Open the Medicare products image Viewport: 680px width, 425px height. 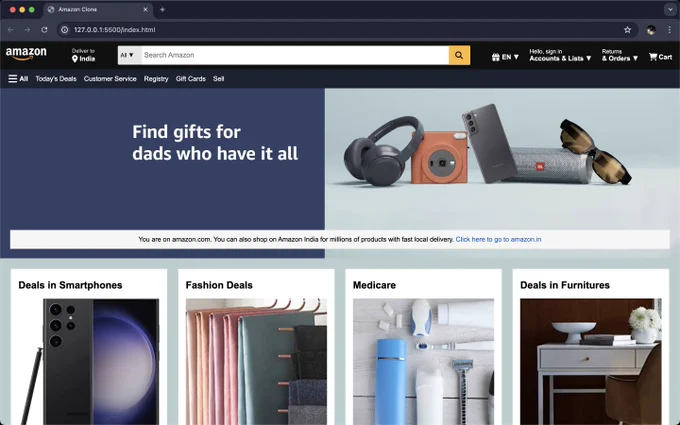(x=423, y=362)
